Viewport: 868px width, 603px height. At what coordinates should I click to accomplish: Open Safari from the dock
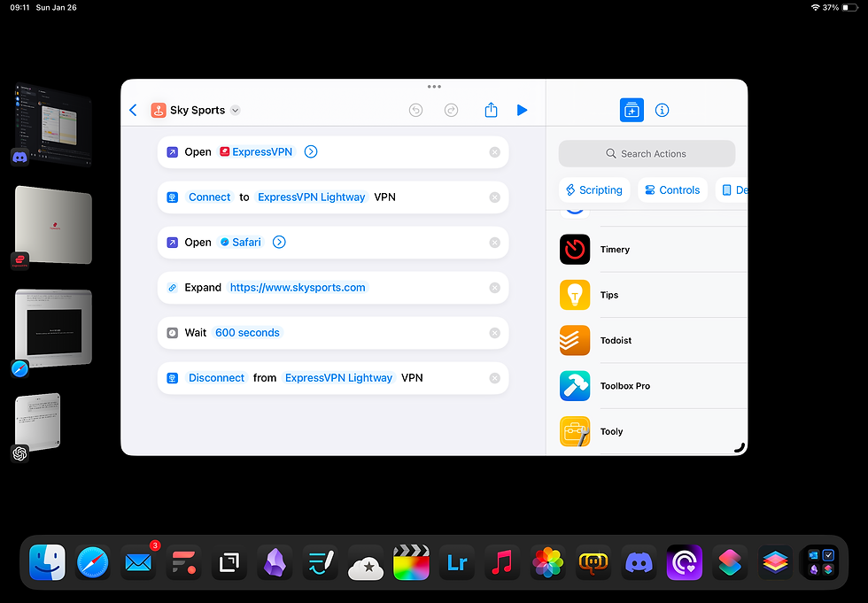pyautogui.click(x=92, y=562)
